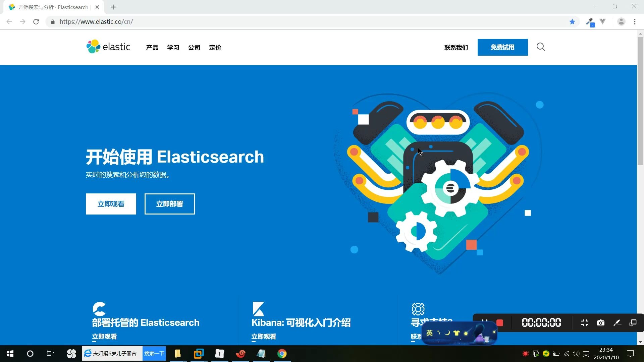Open the volume control in system tray
The width and height of the screenshot is (644, 362).
(576, 354)
